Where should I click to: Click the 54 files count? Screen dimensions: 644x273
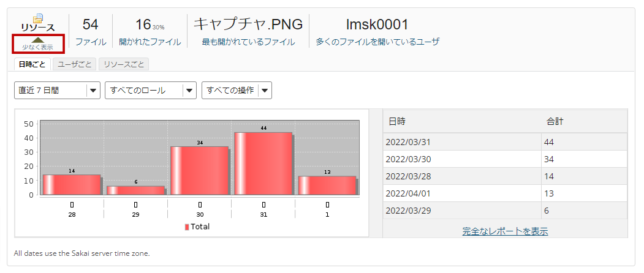(91, 24)
